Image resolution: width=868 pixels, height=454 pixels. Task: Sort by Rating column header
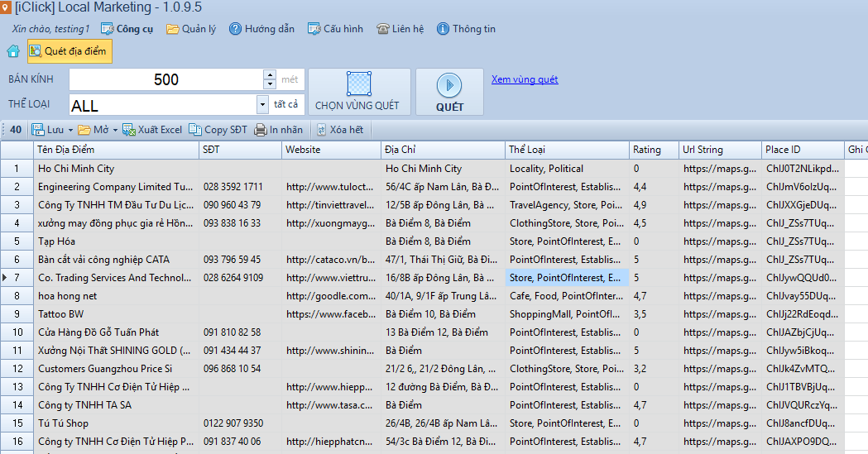[654, 150]
